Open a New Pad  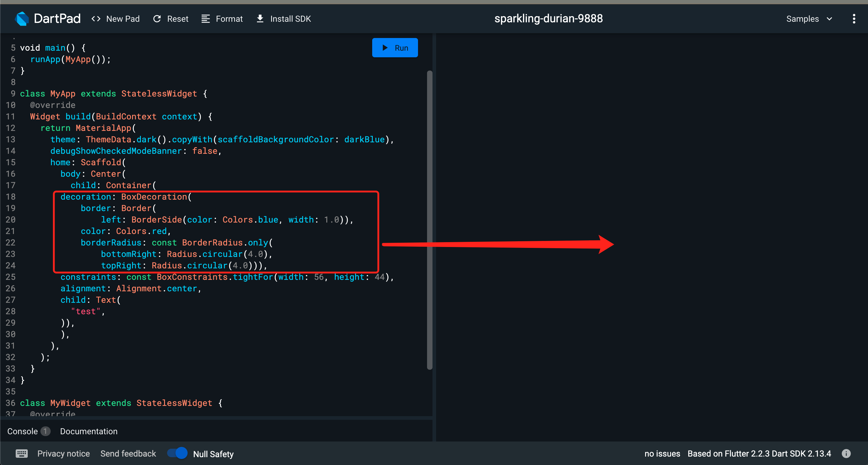click(116, 19)
